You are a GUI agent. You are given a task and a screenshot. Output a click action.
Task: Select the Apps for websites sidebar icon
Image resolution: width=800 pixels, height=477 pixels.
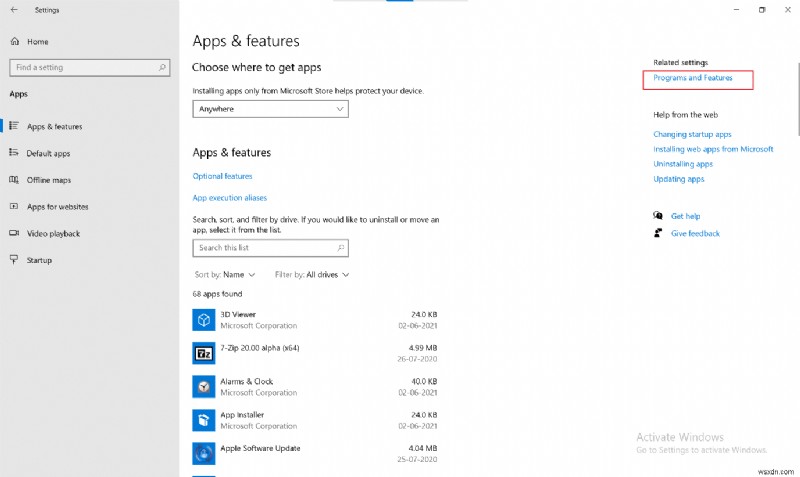click(14, 206)
